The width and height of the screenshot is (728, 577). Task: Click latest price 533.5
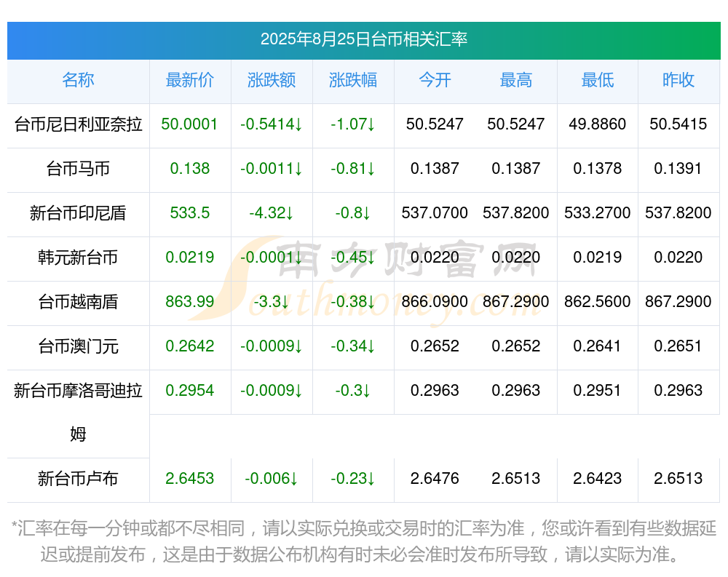coord(189,212)
